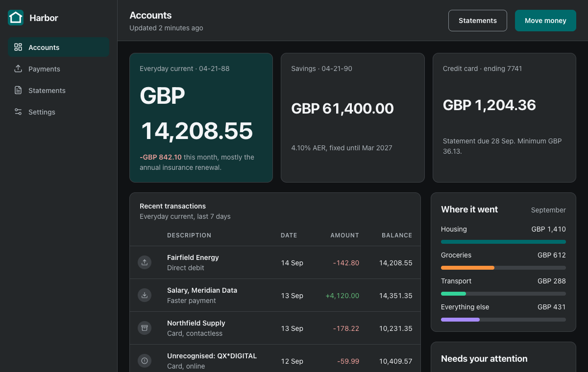Open Accounts in the sidebar
The height and width of the screenshot is (372, 588).
58,47
